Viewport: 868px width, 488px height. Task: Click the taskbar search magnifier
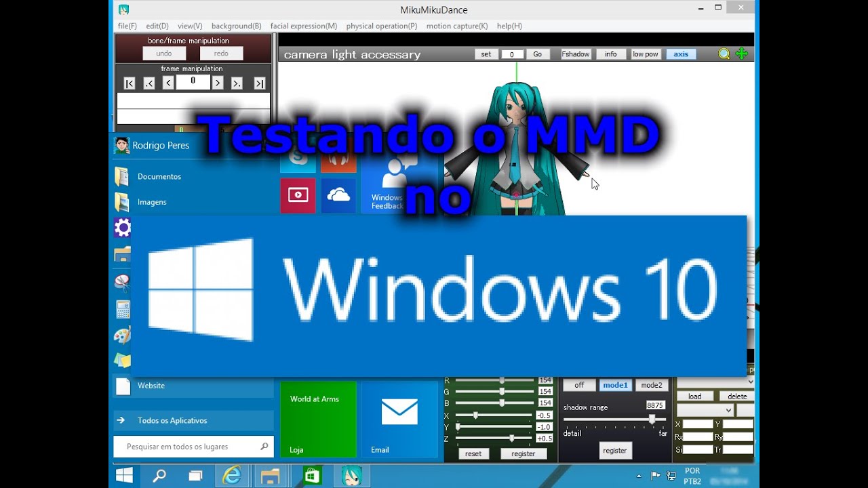point(159,476)
